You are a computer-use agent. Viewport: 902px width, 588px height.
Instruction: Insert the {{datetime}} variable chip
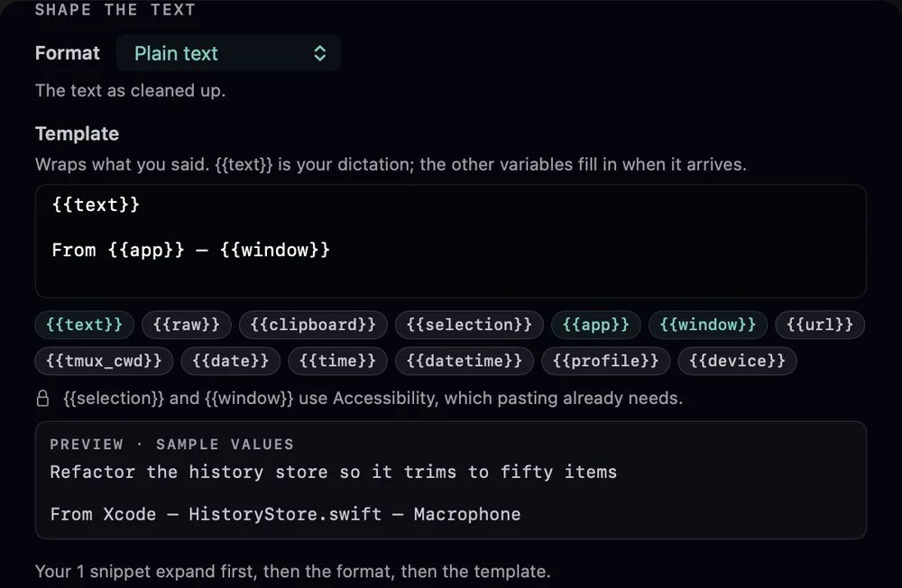(x=465, y=361)
